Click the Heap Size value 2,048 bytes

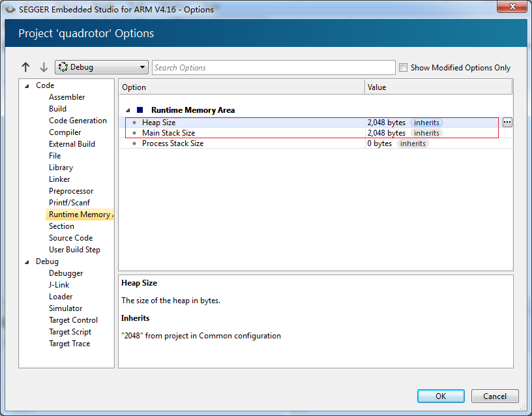pyautogui.click(x=387, y=123)
